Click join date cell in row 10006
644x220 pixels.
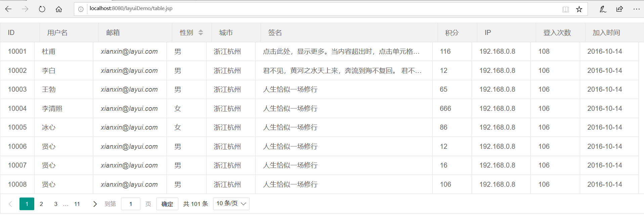pos(609,146)
